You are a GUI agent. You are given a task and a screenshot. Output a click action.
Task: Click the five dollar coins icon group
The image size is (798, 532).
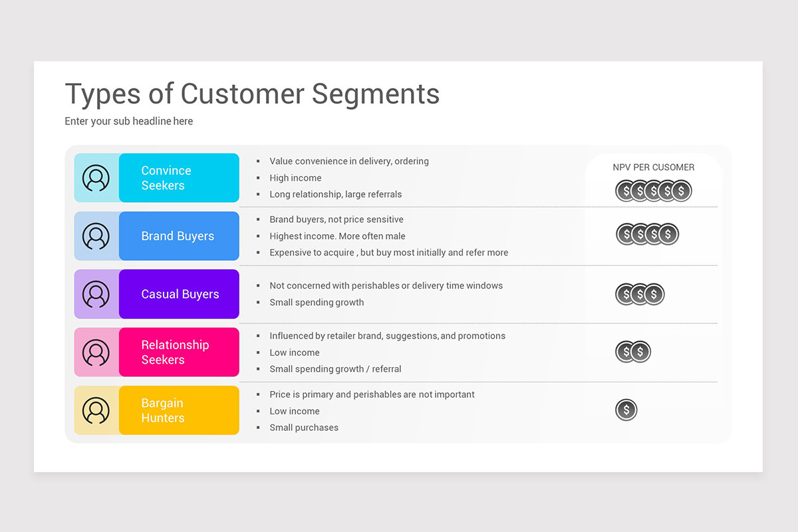pos(654,192)
